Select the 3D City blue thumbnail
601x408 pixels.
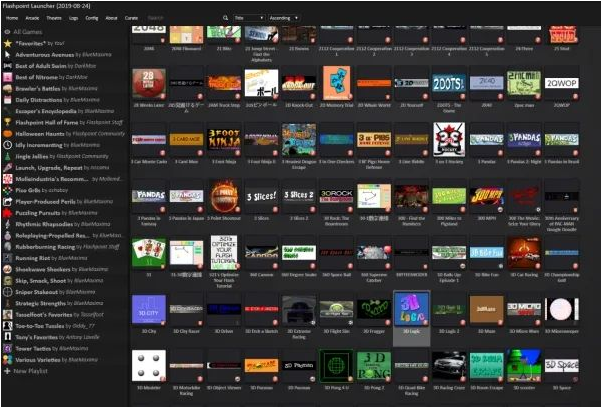click(x=149, y=309)
